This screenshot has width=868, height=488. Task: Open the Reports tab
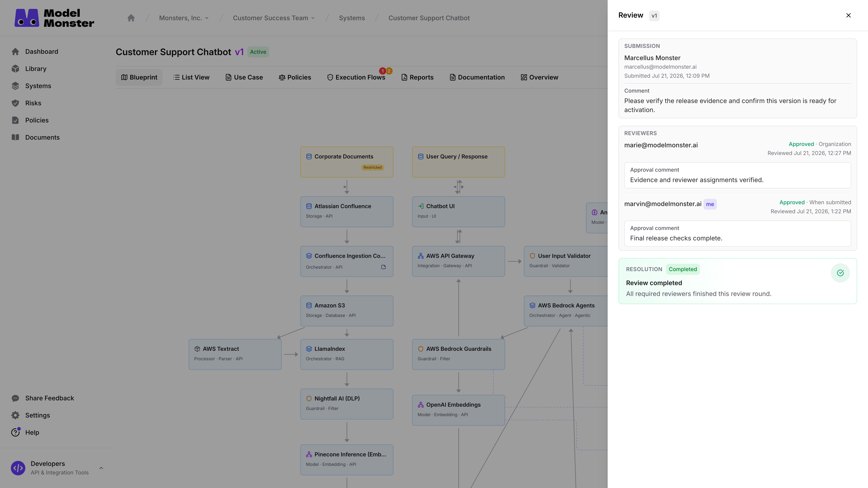tap(417, 77)
